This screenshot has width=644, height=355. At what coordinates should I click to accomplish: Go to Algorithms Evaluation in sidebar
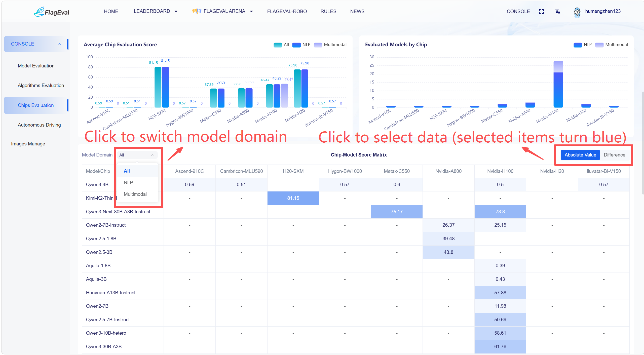(41, 86)
